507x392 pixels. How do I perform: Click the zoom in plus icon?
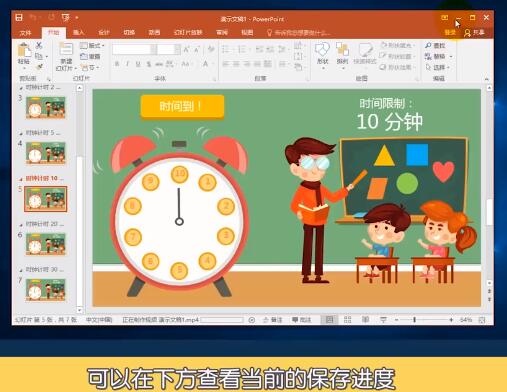(x=451, y=320)
